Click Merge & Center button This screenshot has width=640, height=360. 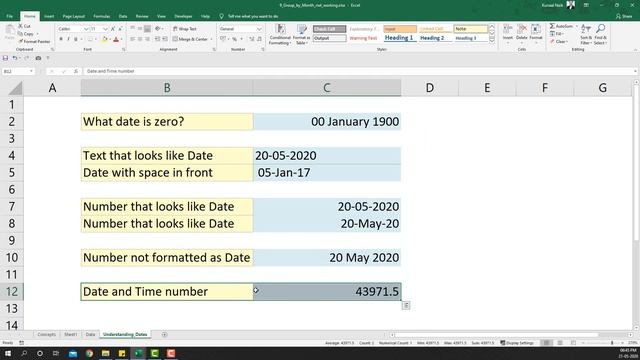190,39
